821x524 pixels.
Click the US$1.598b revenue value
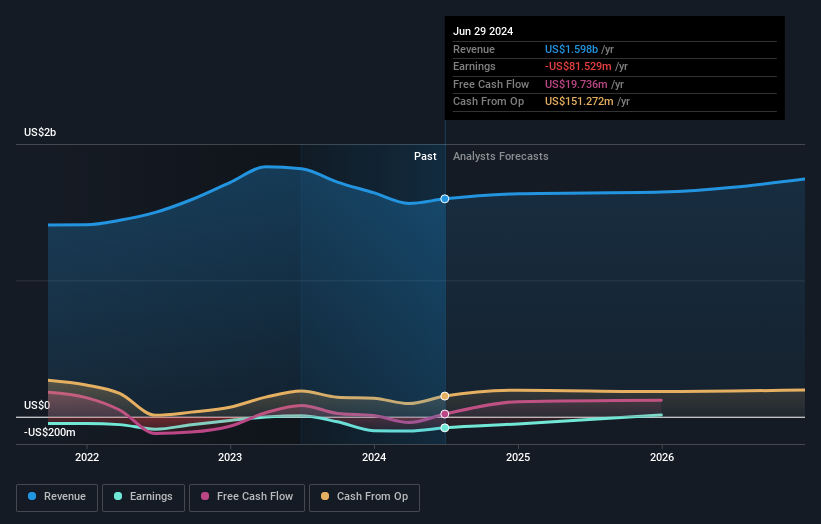[571, 49]
